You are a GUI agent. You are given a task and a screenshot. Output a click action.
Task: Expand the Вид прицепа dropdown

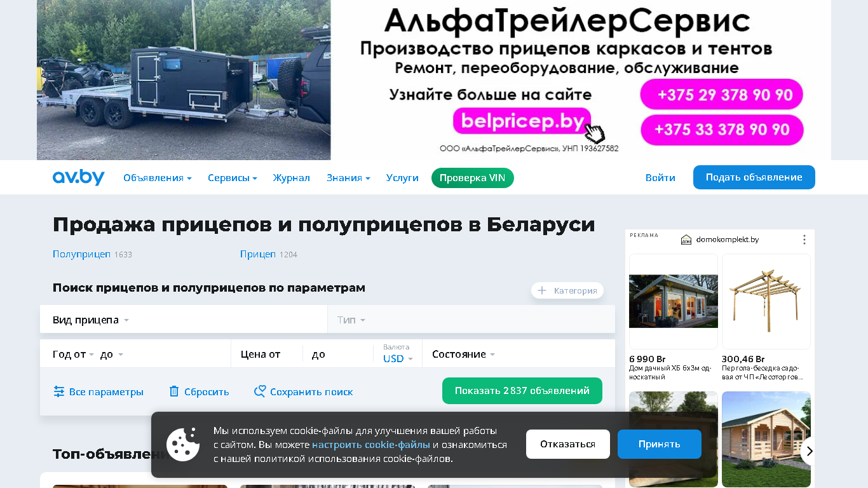click(x=184, y=319)
